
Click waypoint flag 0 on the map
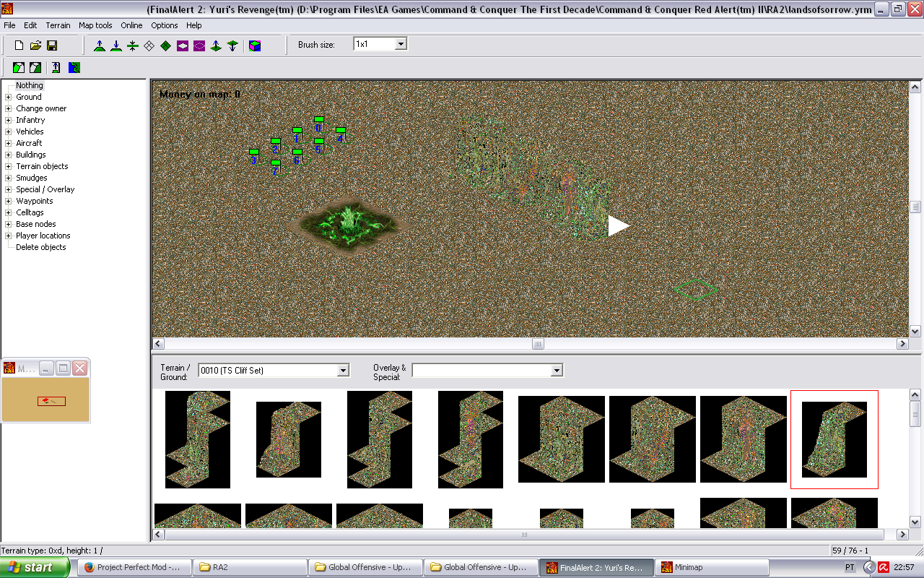pos(318,124)
